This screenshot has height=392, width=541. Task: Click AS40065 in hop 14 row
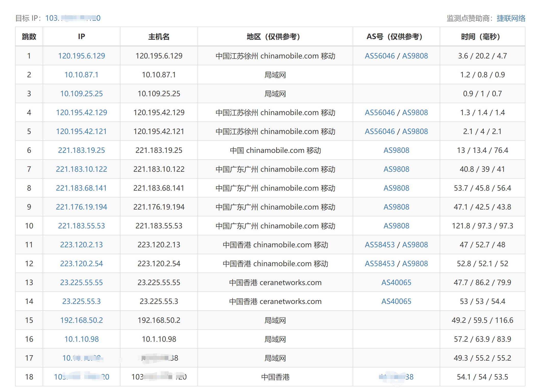pyautogui.click(x=396, y=301)
